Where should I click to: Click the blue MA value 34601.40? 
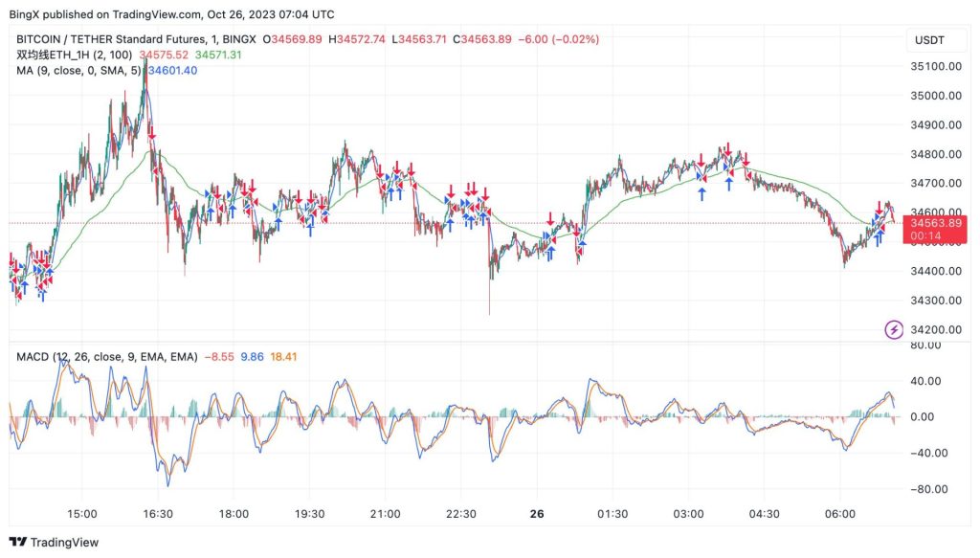click(x=172, y=71)
